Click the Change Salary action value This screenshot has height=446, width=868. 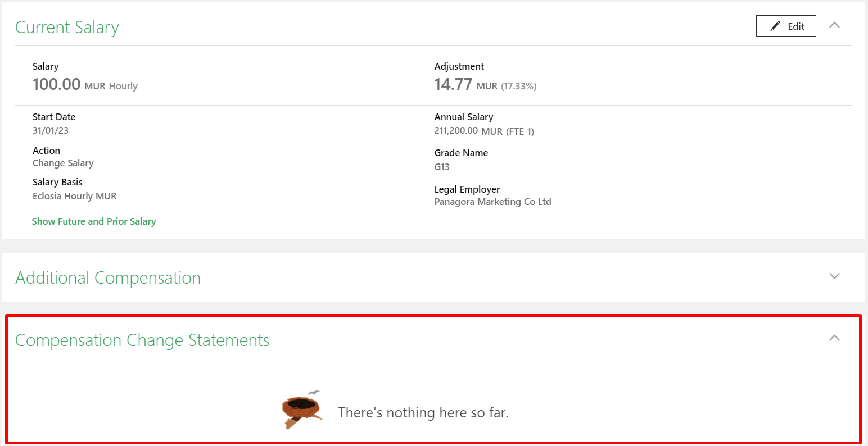click(63, 163)
